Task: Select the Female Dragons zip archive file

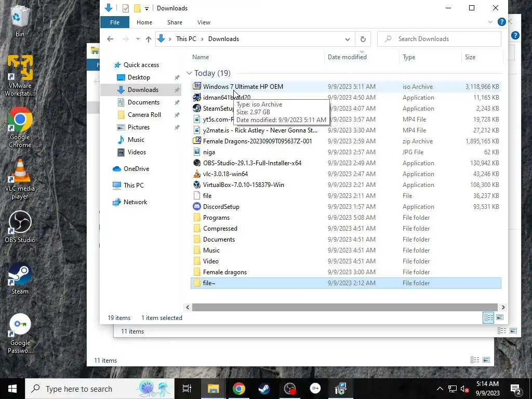Action: pyautogui.click(x=345, y=141)
